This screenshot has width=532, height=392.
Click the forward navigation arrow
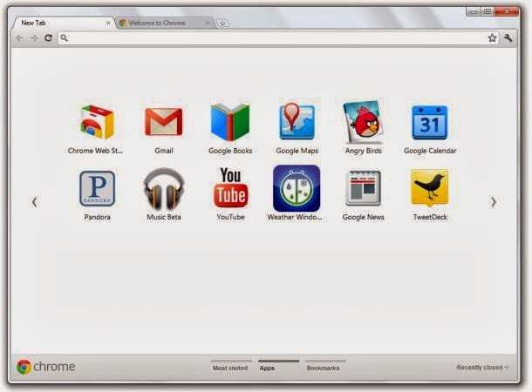coord(34,38)
